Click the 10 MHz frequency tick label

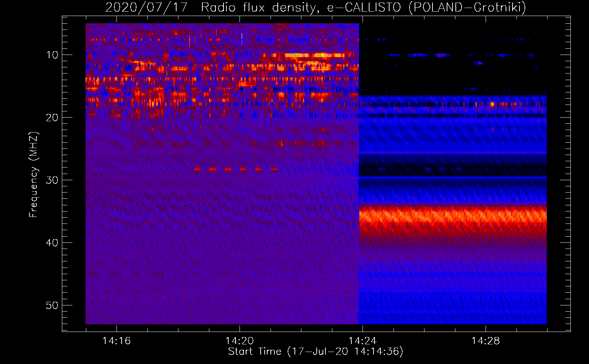click(x=52, y=55)
